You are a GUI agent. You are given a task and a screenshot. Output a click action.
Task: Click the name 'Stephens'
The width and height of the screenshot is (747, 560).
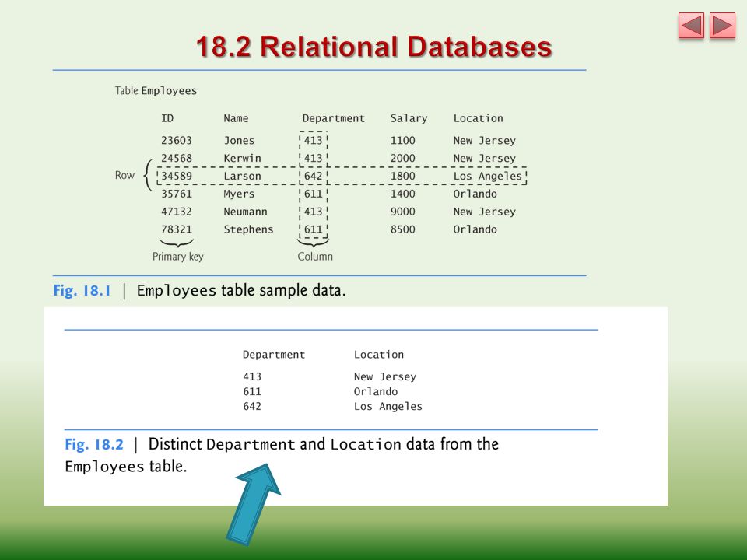point(249,229)
